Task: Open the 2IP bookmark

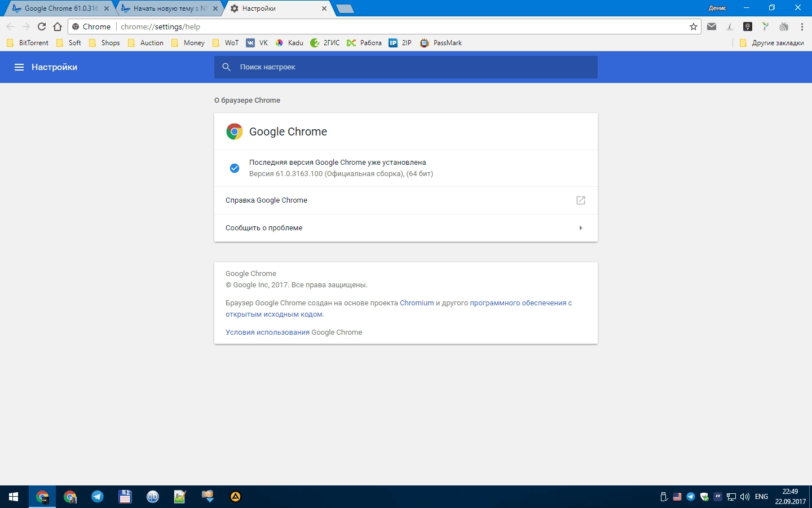Action: [400, 43]
